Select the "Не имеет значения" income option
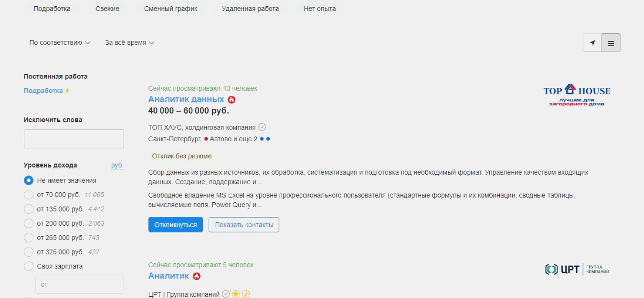 (28, 181)
